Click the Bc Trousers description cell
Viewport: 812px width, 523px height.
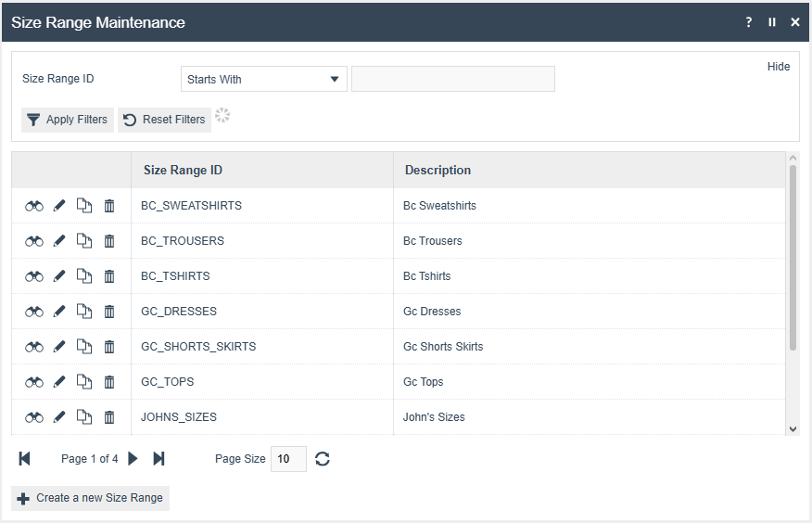point(590,241)
